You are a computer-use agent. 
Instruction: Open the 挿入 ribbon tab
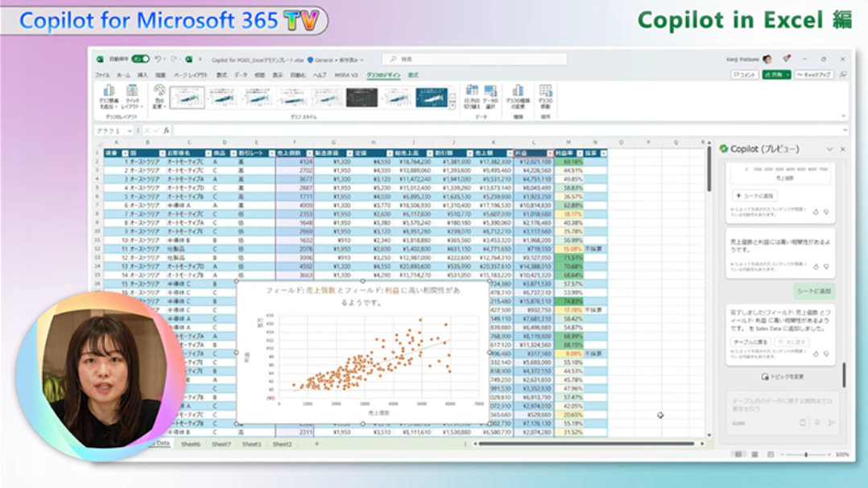tap(143, 74)
